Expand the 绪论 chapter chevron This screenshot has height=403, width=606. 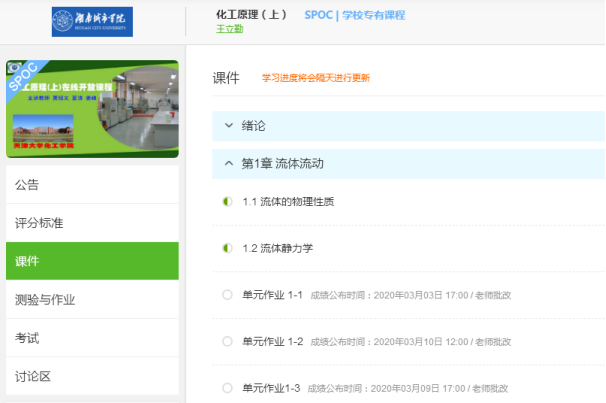pos(229,126)
